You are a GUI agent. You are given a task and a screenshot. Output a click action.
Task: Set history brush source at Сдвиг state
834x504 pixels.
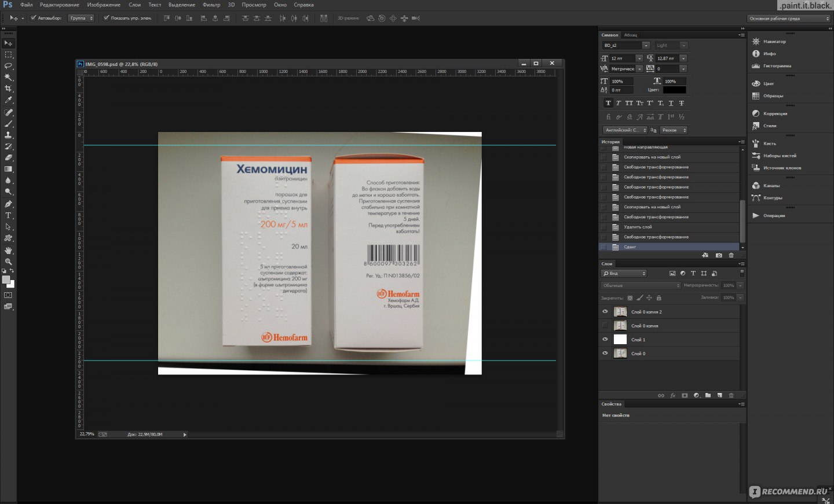point(603,247)
